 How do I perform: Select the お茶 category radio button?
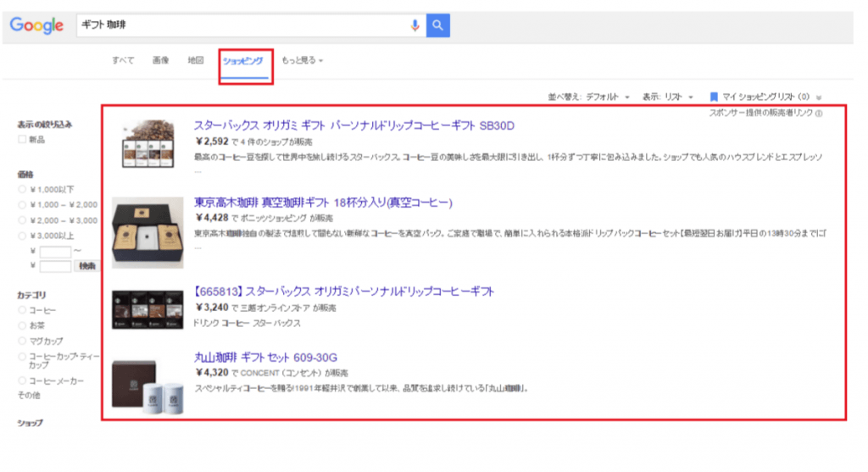(x=22, y=325)
